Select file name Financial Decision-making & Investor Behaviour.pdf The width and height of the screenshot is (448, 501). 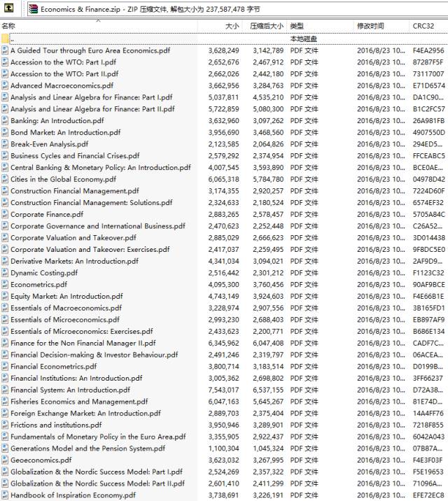pos(94,355)
